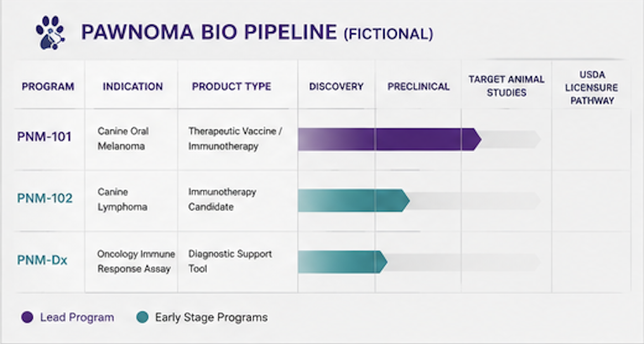Click the Canine Lymphoma indication cell

click(x=122, y=199)
